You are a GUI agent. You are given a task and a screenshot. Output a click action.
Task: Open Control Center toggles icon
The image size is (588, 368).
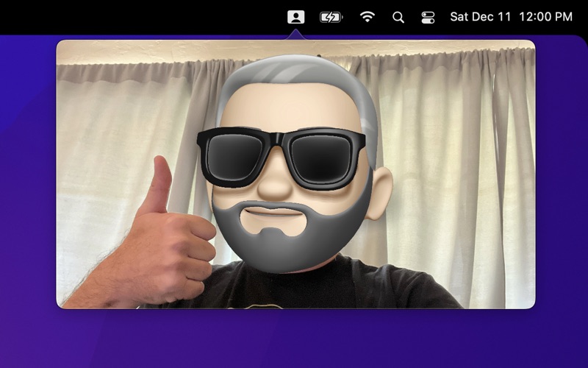click(428, 17)
